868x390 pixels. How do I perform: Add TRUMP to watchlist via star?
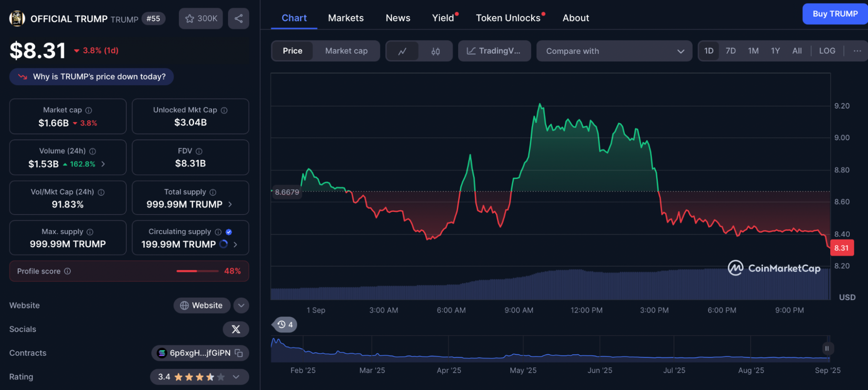tap(201, 19)
